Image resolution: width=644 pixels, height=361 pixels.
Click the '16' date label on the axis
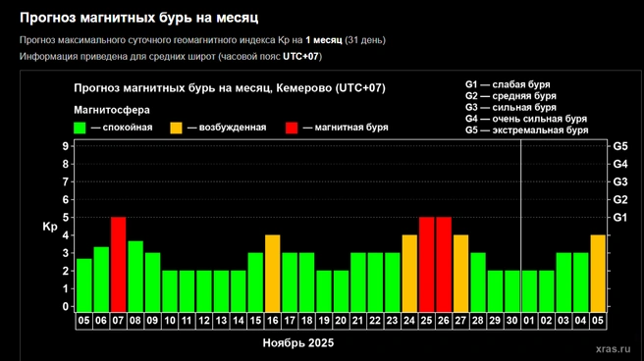point(273,321)
